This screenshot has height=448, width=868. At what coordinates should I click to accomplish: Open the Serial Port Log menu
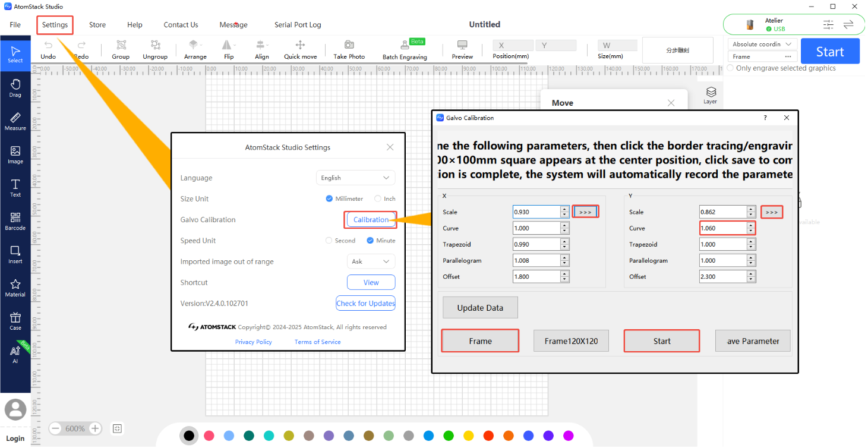298,25
